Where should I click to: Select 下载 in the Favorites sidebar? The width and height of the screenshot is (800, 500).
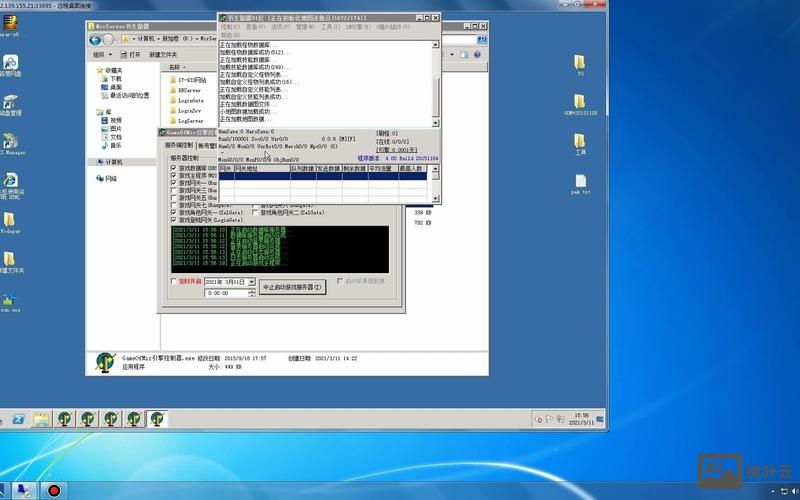115,79
